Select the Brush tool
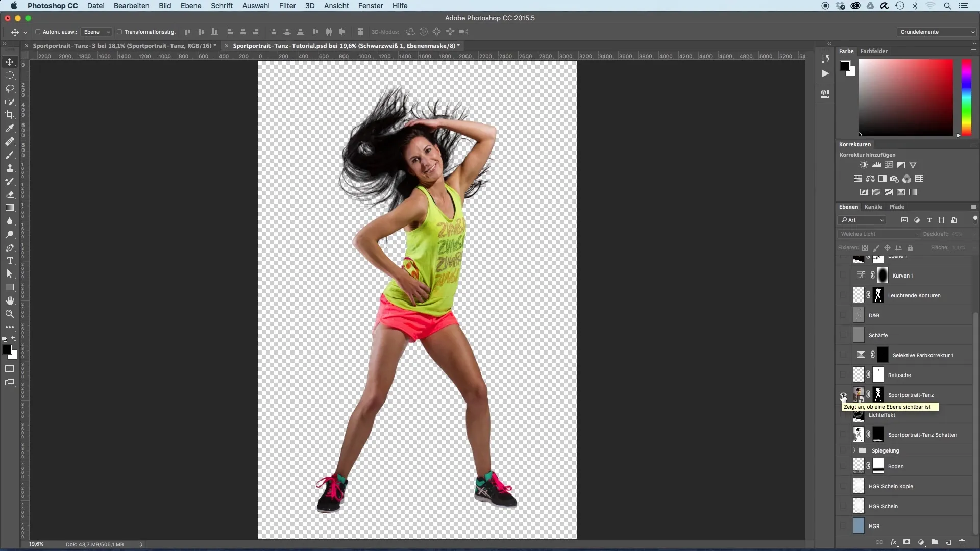The height and width of the screenshot is (551, 980). [x=10, y=155]
